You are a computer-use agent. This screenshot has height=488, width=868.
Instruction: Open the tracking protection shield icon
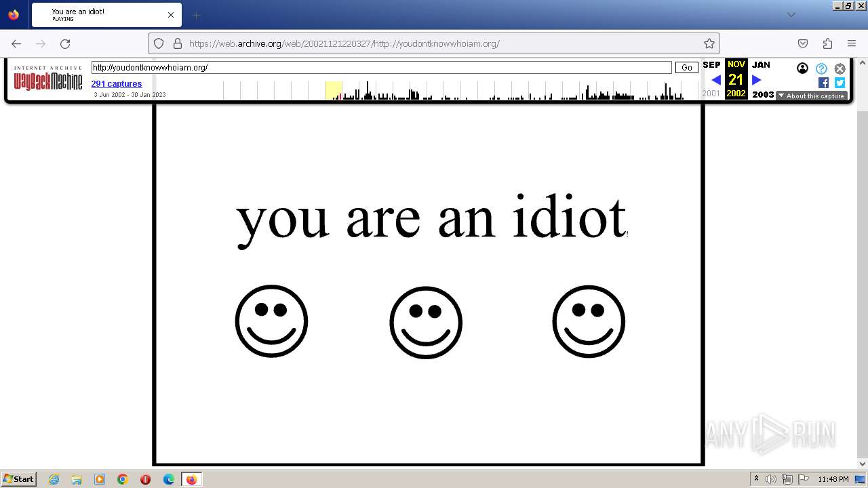[x=159, y=43]
